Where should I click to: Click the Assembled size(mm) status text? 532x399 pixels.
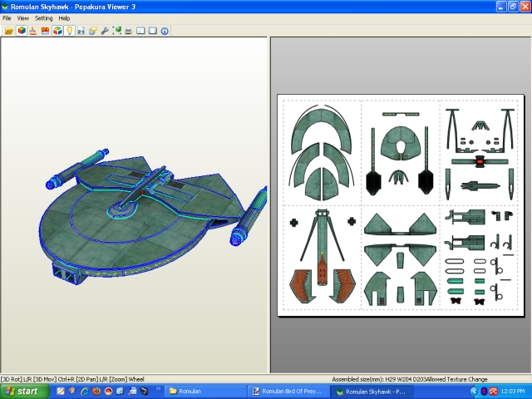click(379, 379)
